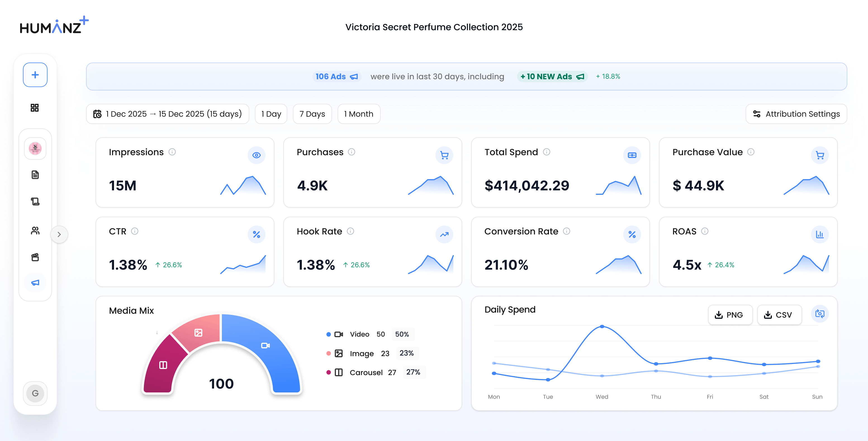Open the dashboard grid icon

click(35, 108)
